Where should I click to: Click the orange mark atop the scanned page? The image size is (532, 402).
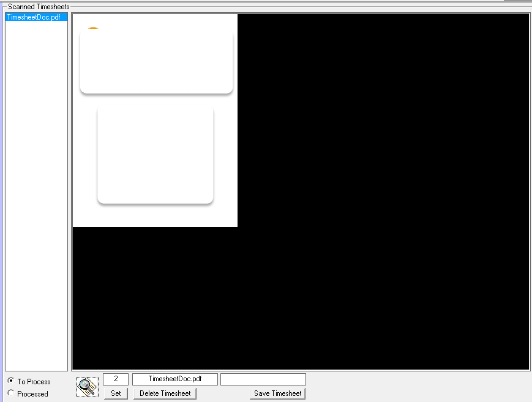(93, 28)
